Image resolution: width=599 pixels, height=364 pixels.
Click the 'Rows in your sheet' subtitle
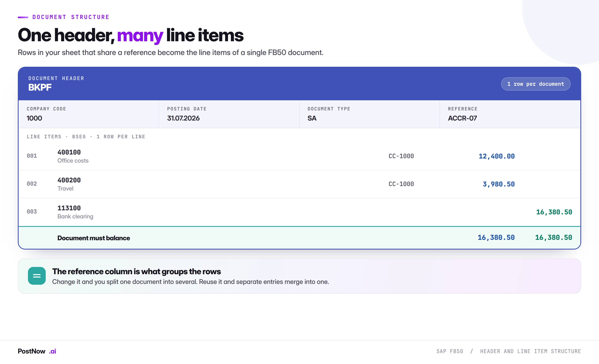click(170, 53)
